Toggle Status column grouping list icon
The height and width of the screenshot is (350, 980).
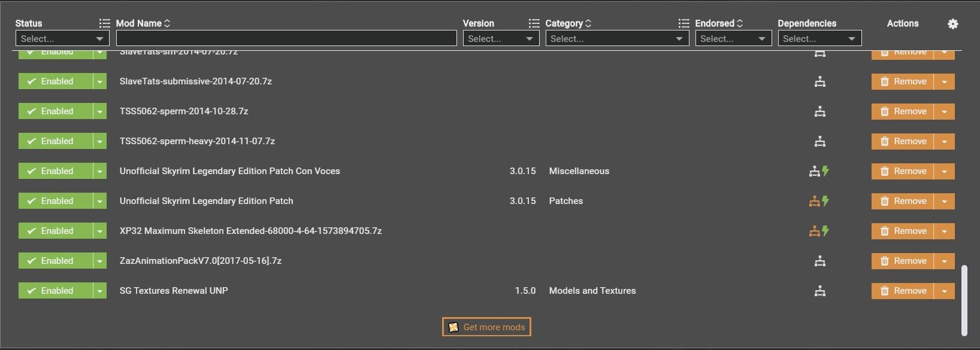click(104, 23)
